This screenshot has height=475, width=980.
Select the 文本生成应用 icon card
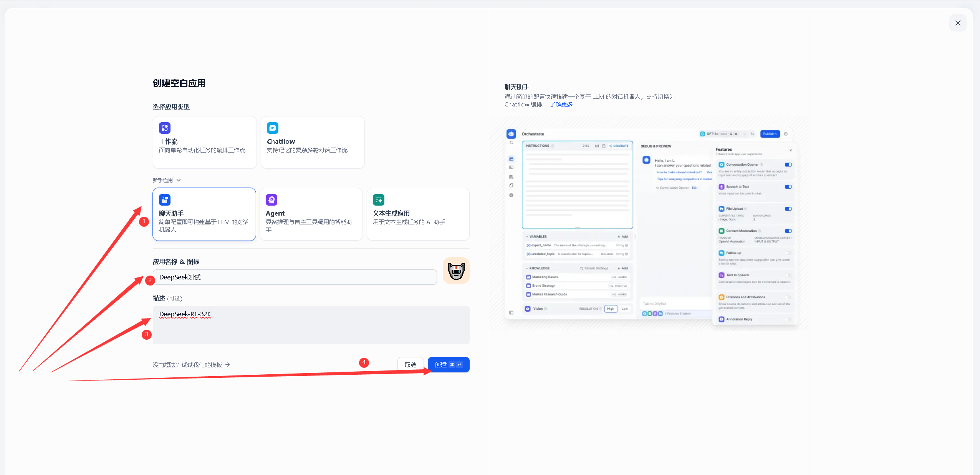[x=379, y=200]
